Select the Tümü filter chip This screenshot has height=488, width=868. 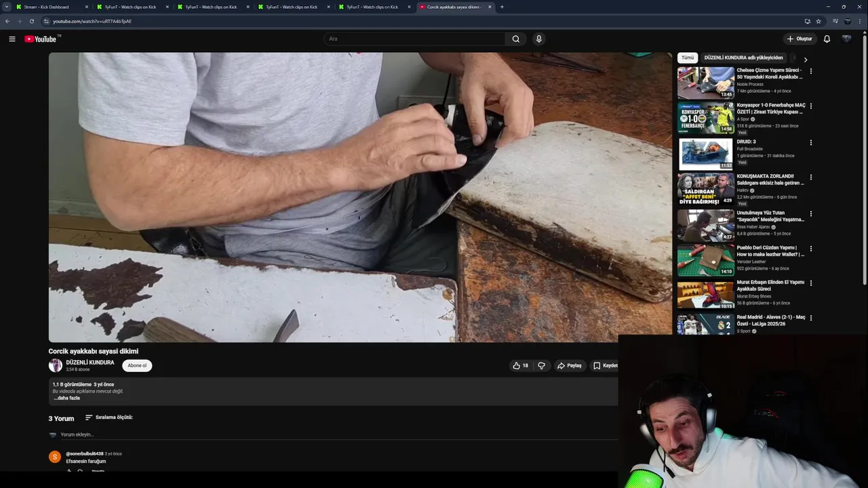click(x=688, y=58)
